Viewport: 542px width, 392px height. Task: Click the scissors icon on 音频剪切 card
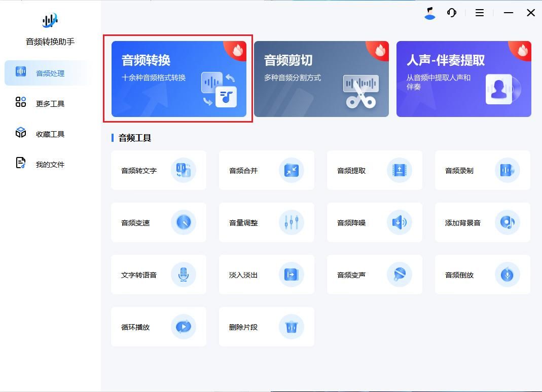[361, 92]
